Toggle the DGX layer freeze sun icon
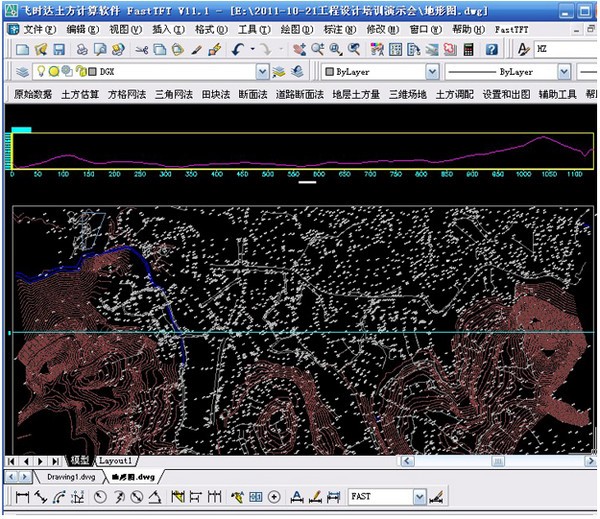600x519 pixels. point(55,72)
